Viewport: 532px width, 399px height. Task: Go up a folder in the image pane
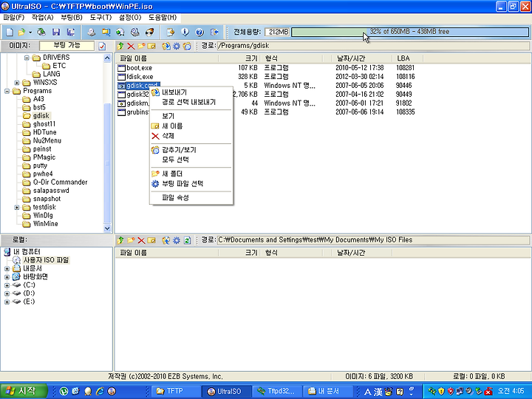click(120, 46)
